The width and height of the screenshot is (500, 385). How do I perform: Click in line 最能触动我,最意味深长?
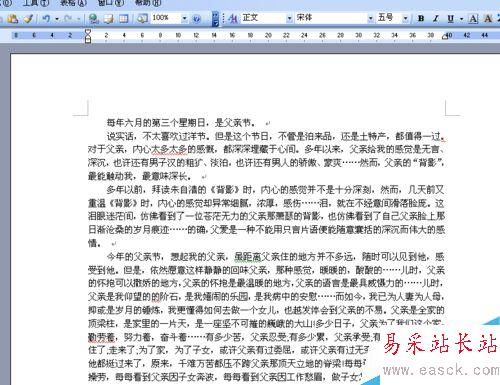pos(140,176)
